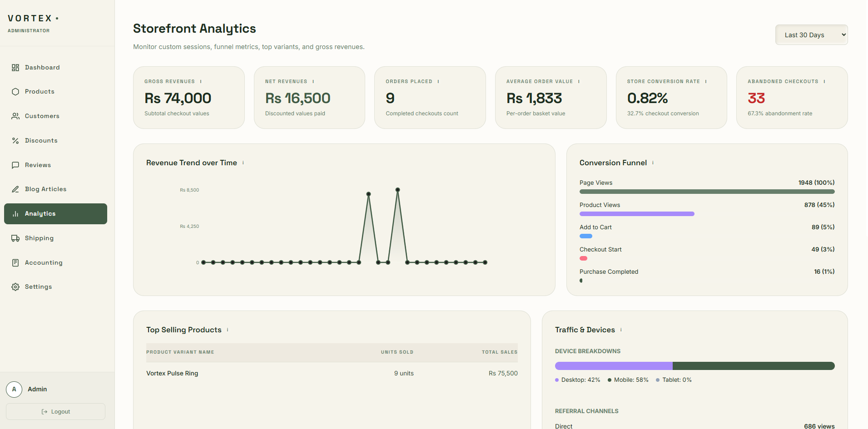Click info icon next to Gross Revenues
The height and width of the screenshot is (429, 868).
click(201, 82)
